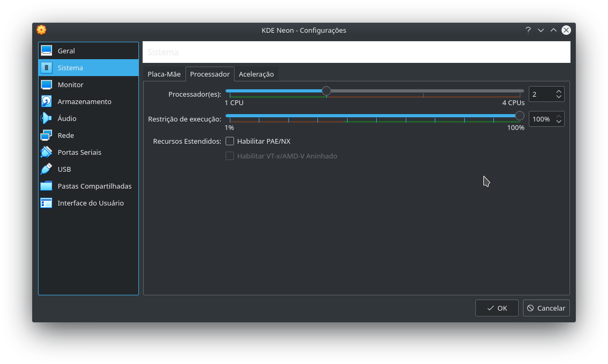Select the Áudio category label
608x364 pixels.
67,118
